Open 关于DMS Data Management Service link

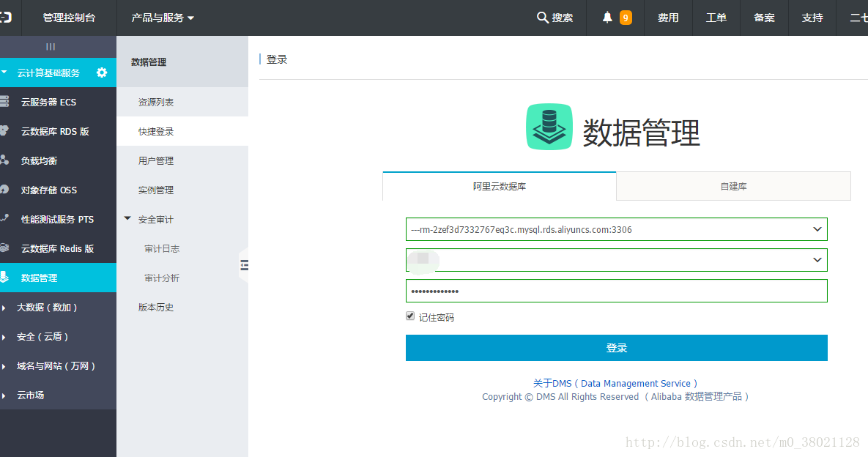pos(615,384)
